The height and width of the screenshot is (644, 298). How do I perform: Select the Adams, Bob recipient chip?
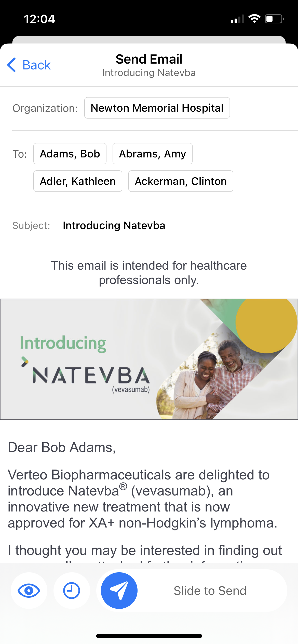[70, 154]
